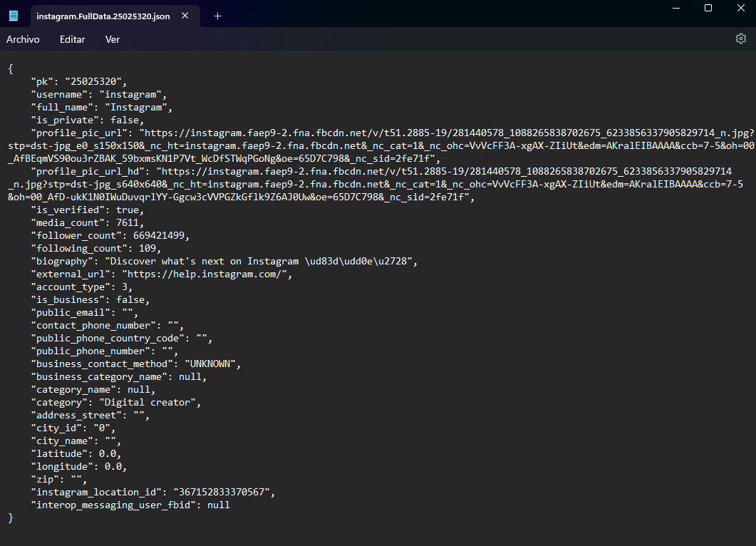Click the Notepad app icon in title bar
The image size is (756, 546).
click(14, 16)
